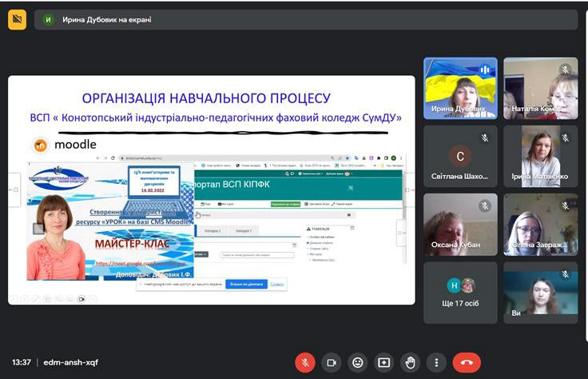Click the meet.google.com link on slide
Screen dimensions: 588x379
(x=141, y=263)
